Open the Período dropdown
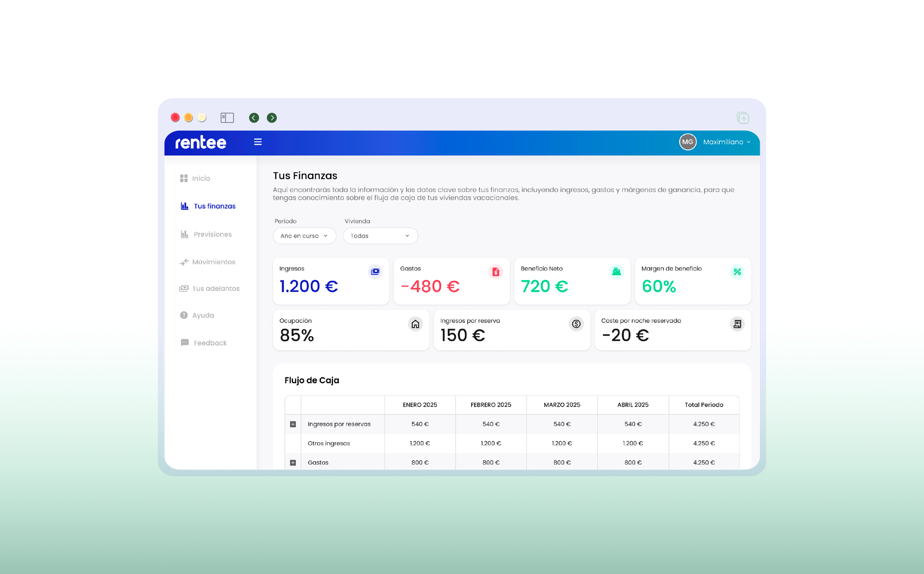Viewport: 924px width, 574px height. click(x=304, y=236)
